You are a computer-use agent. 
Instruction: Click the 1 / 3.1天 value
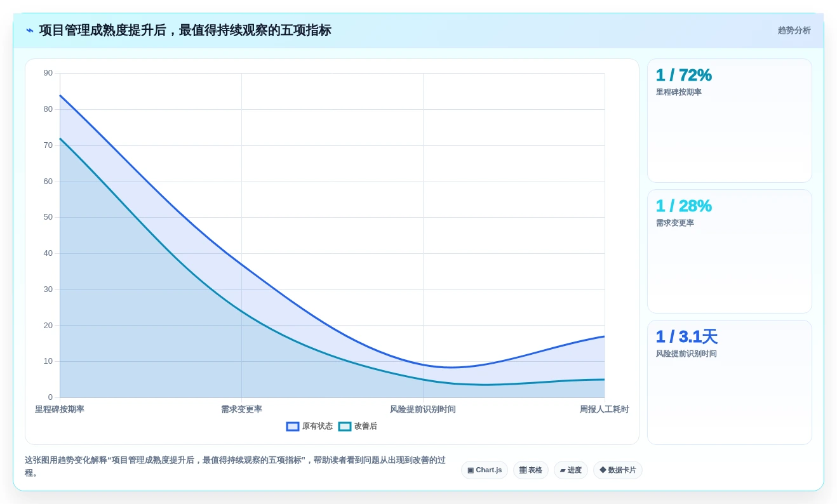coord(686,336)
